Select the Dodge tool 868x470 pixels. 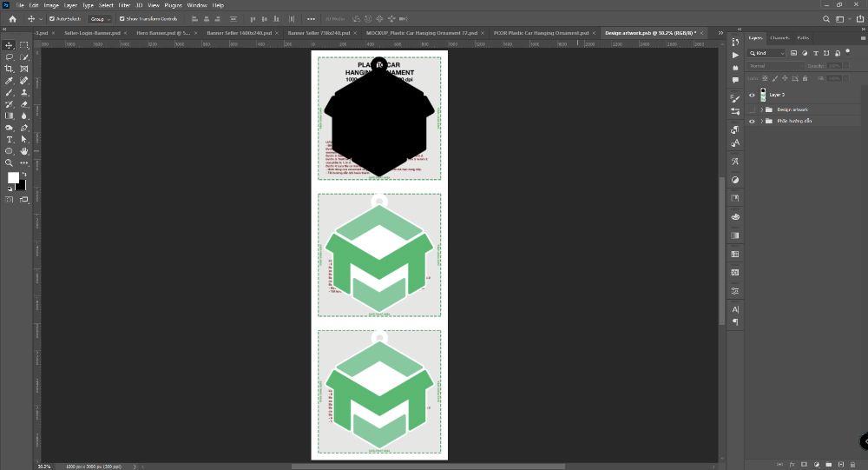tap(10, 128)
